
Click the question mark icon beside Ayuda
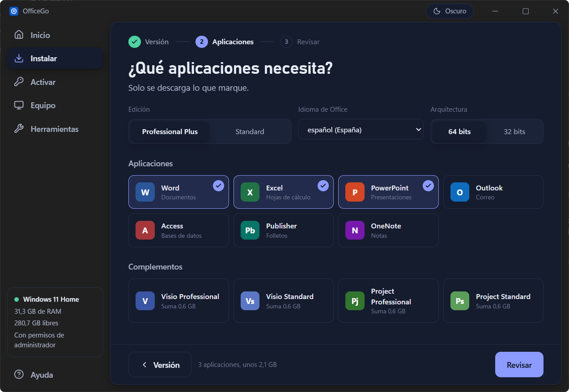pos(19,375)
